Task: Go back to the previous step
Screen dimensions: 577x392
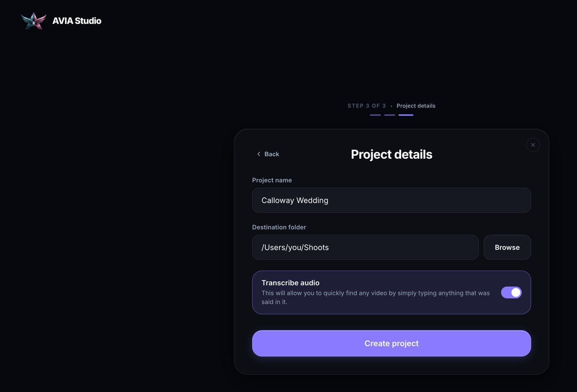Action: (268, 154)
